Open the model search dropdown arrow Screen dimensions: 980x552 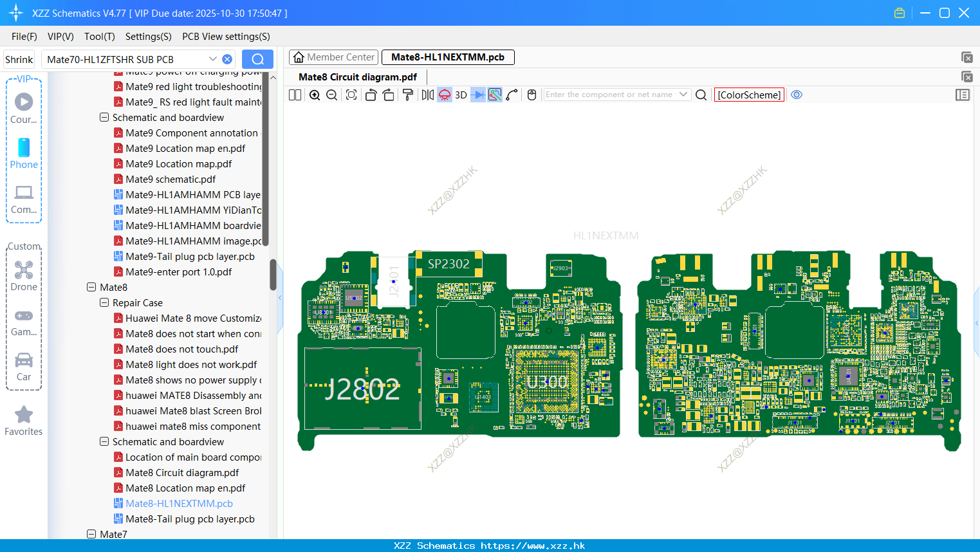[213, 59]
